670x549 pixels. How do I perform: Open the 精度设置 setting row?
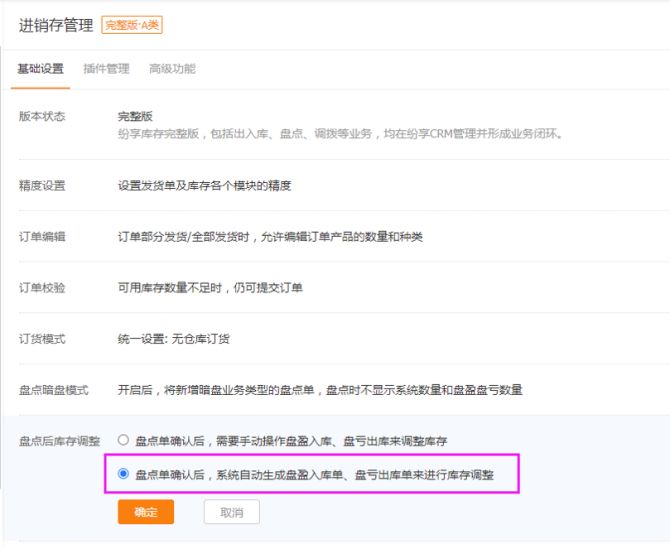(42, 185)
